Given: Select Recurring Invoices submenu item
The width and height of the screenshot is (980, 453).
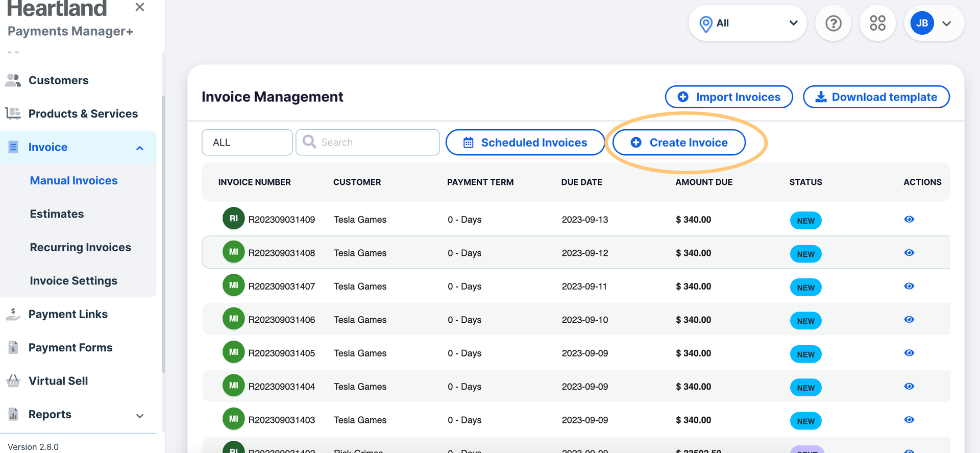Looking at the screenshot, I should coord(81,247).
